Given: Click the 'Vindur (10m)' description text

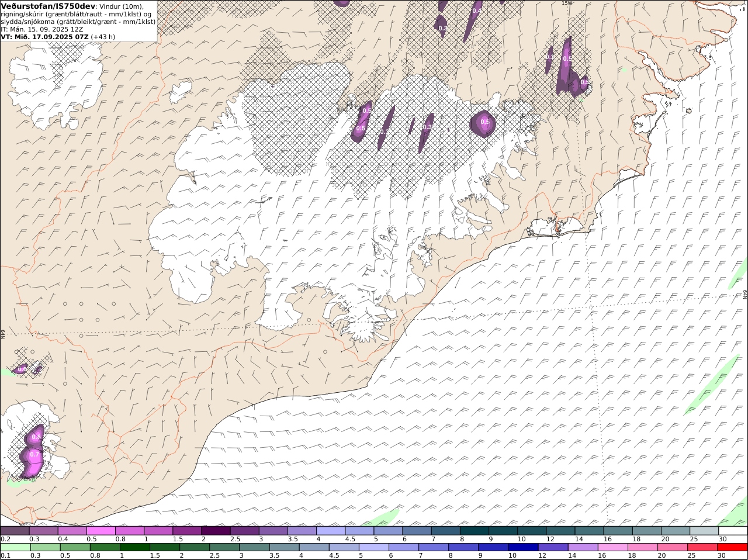Looking at the screenshot, I should (122, 6).
